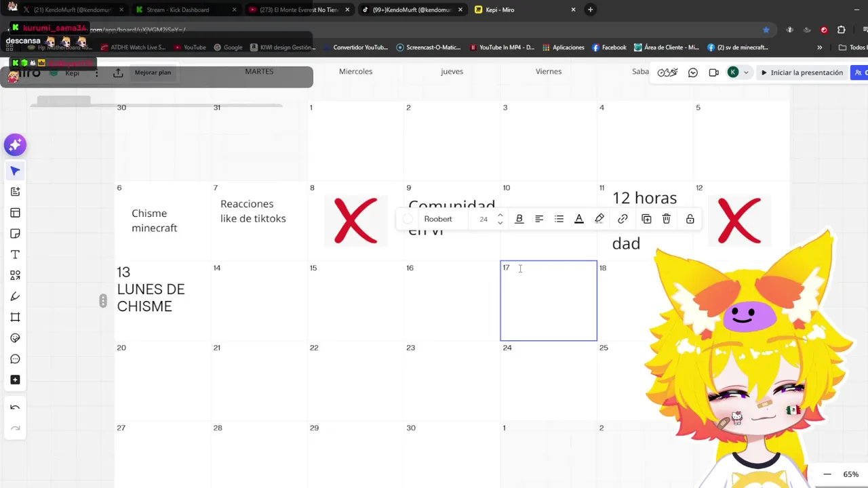868x488 pixels.
Task: Open Facebook bookmark
Action: pyautogui.click(x=609, y=47)
